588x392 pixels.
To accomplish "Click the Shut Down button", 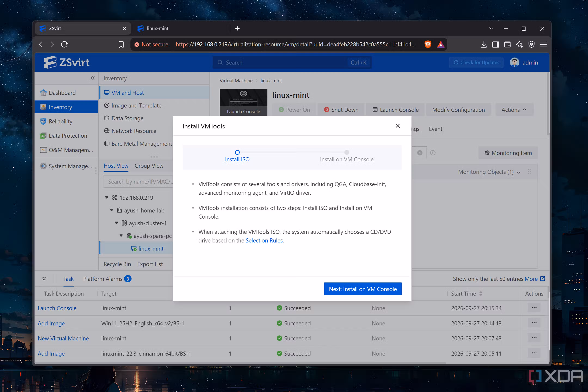I will [x=341, y=110].
